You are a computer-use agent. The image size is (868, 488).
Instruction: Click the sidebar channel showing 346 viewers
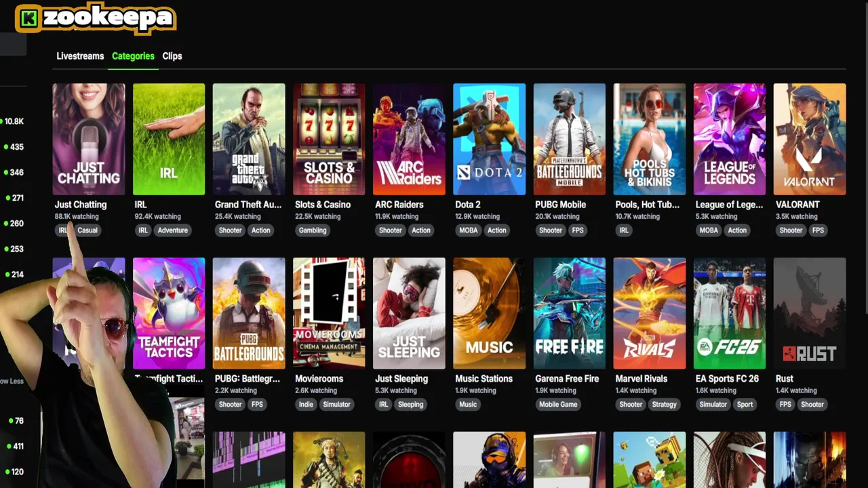point(13,172)
